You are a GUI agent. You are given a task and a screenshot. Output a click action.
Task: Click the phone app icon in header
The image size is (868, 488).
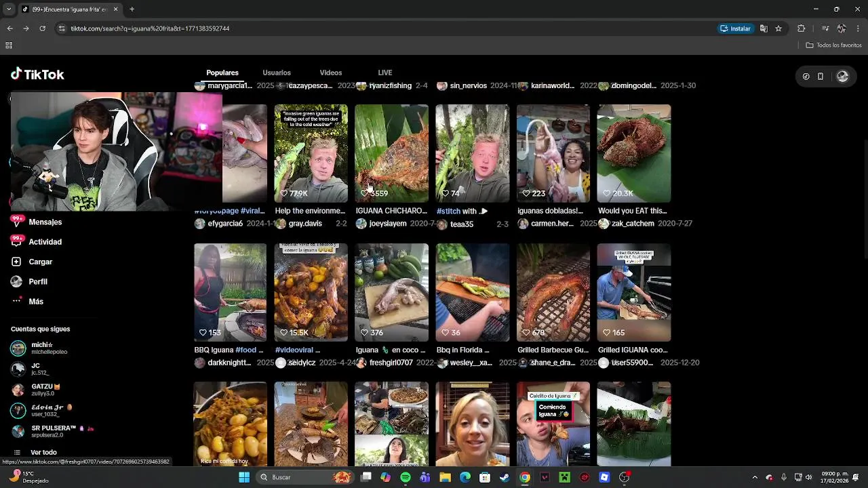821,77
